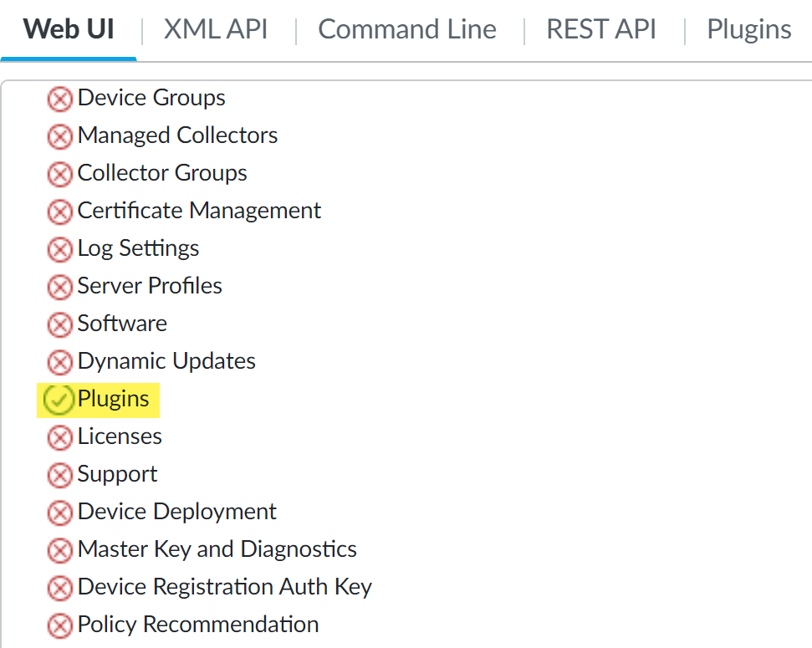Click the Web UI tab
The height and width of the screenshot is (648, 812).
pos(69,30)
